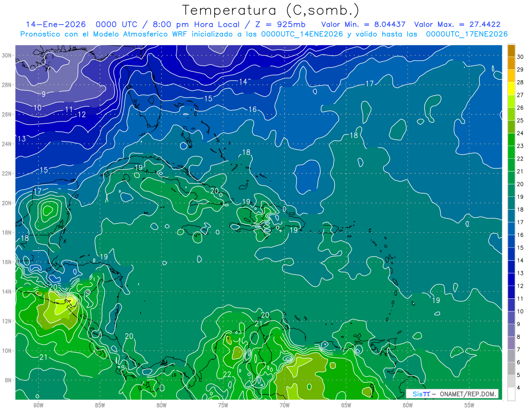532x411 pixels.
Task: Click the '24N' latitude axis label
Action: click(7, 144)
